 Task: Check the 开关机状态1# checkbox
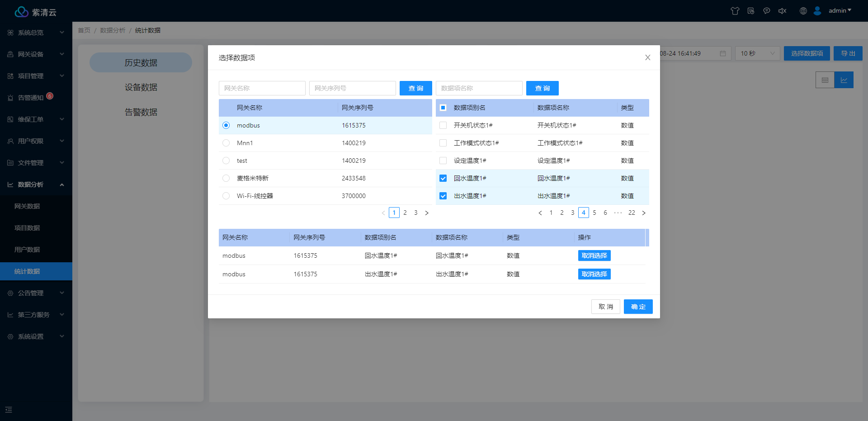tap(443, 125)
